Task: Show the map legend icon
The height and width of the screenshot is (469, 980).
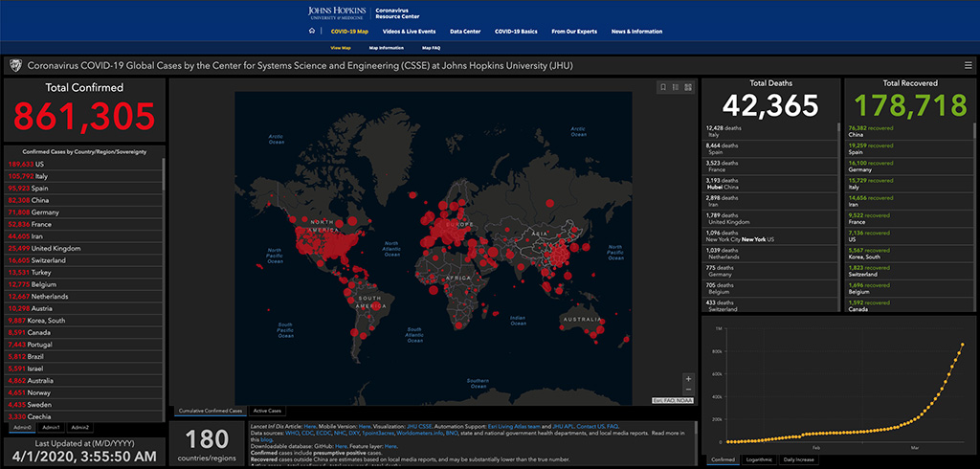Action: coord(676,87)
